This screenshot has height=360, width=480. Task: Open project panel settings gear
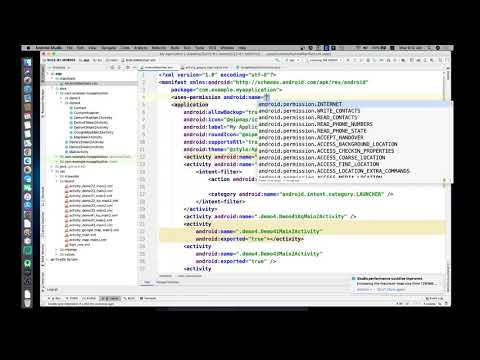click(x=128, y=67)
